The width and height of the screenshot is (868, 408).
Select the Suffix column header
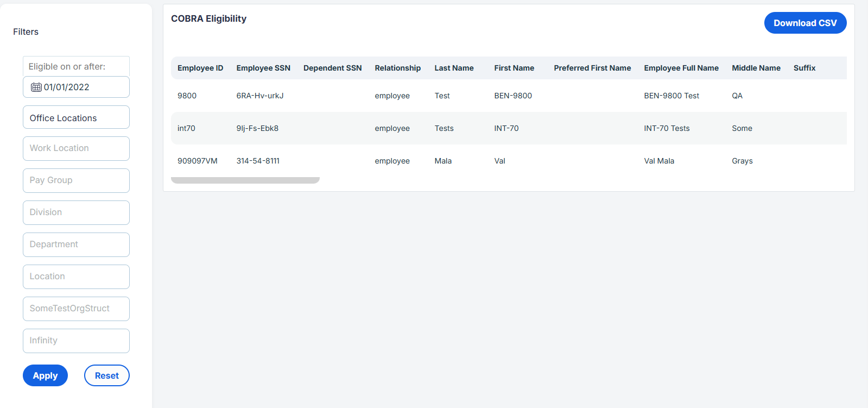[x=804, y=68]
